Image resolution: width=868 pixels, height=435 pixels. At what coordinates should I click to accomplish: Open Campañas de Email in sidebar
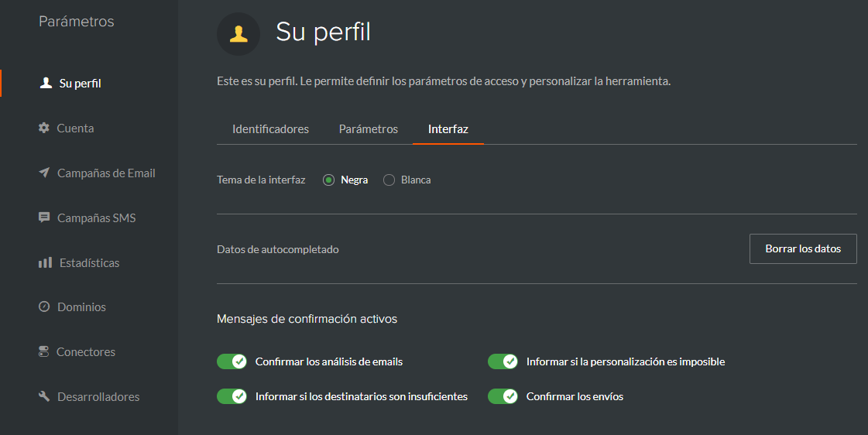coord(106,173)
